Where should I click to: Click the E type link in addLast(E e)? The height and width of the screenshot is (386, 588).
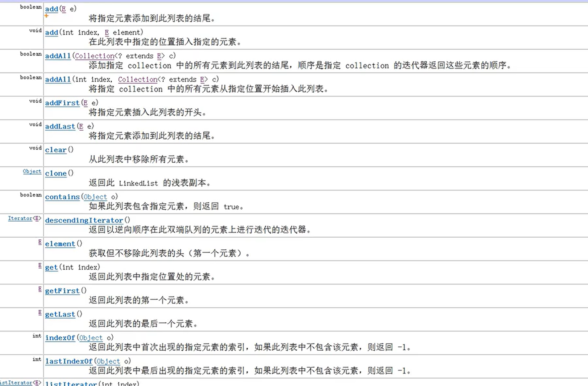(x=81, y=126)
